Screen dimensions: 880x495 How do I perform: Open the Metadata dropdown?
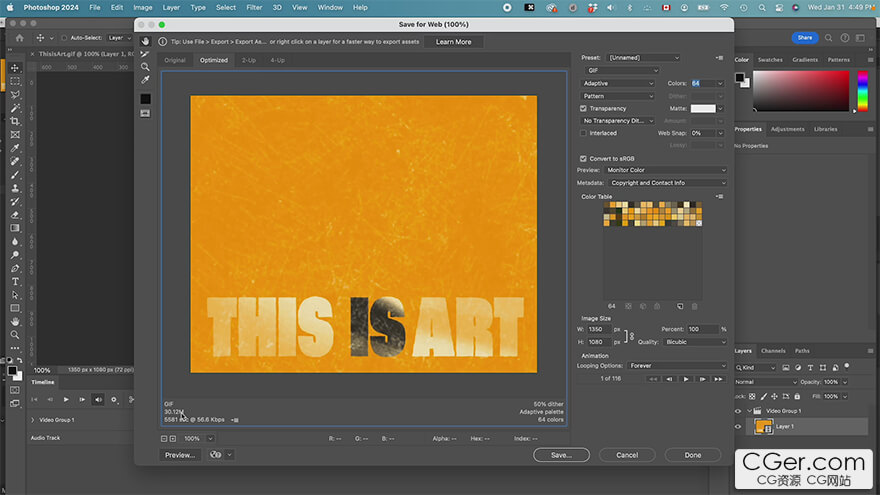[x=667, y=182]
